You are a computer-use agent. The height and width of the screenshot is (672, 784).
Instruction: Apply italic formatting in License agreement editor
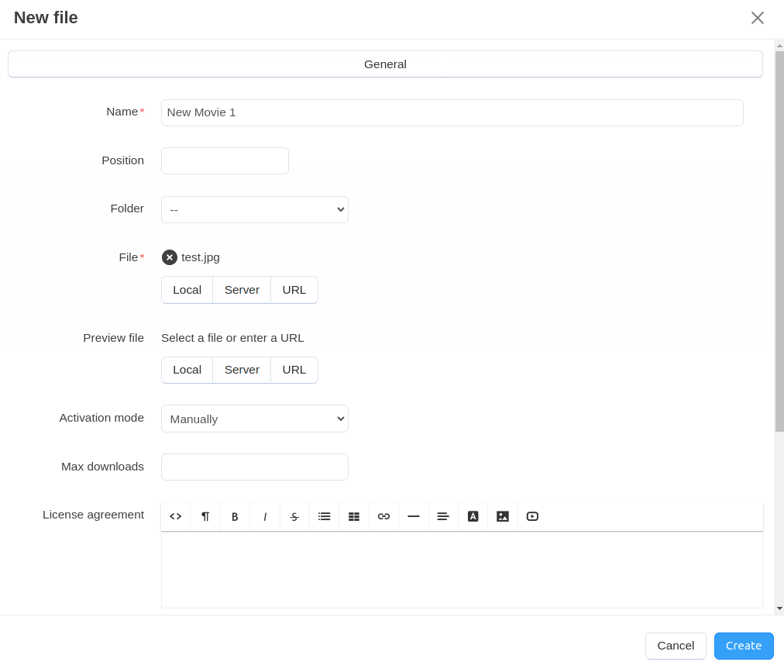(x=264, y=516)
